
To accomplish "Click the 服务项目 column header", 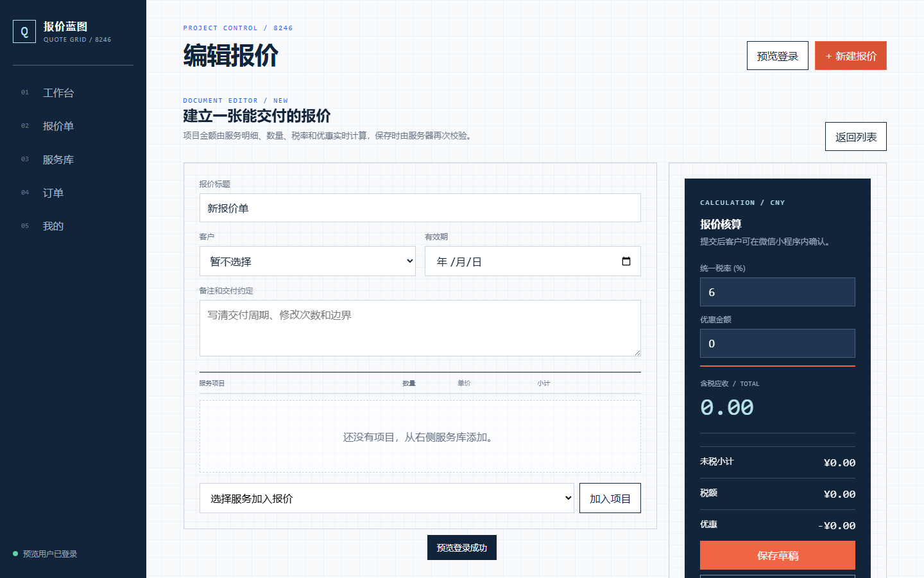I will click(x=212, y=383).
